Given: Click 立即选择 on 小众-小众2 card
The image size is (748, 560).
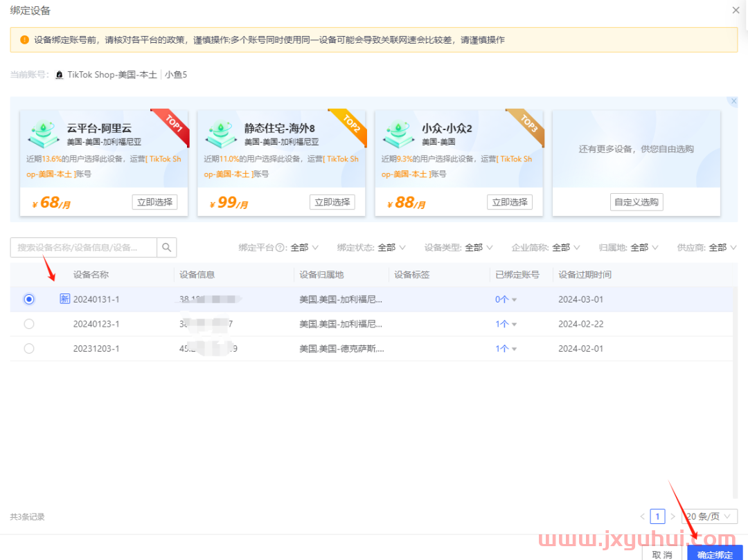Looking at the screenshot, I should [510, 202].
